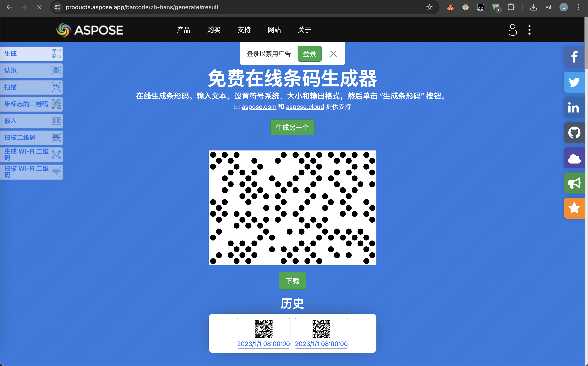This screenshot has height=366, width=588.
Task: Open 扫描二维码 in the sidebar
Action: [x=31, y=138]
